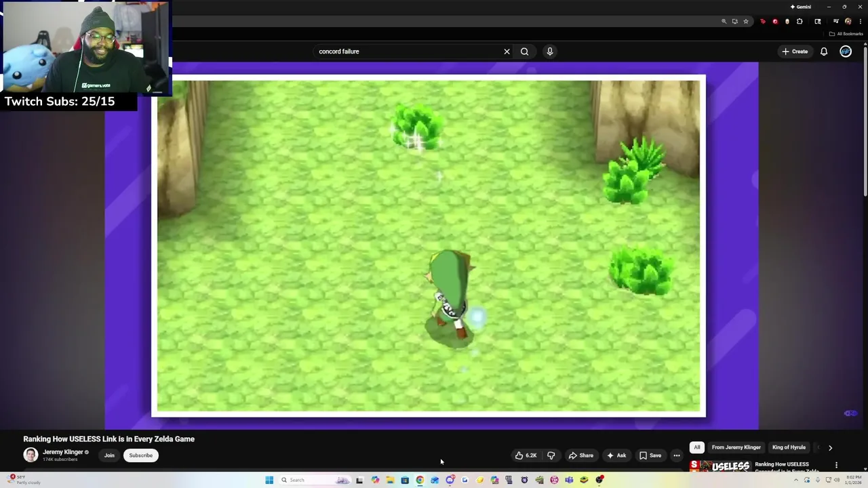This screenshot has width=868, height=488.
Task: Open the Jeremy Klinger channel name link
Action: 63,452
